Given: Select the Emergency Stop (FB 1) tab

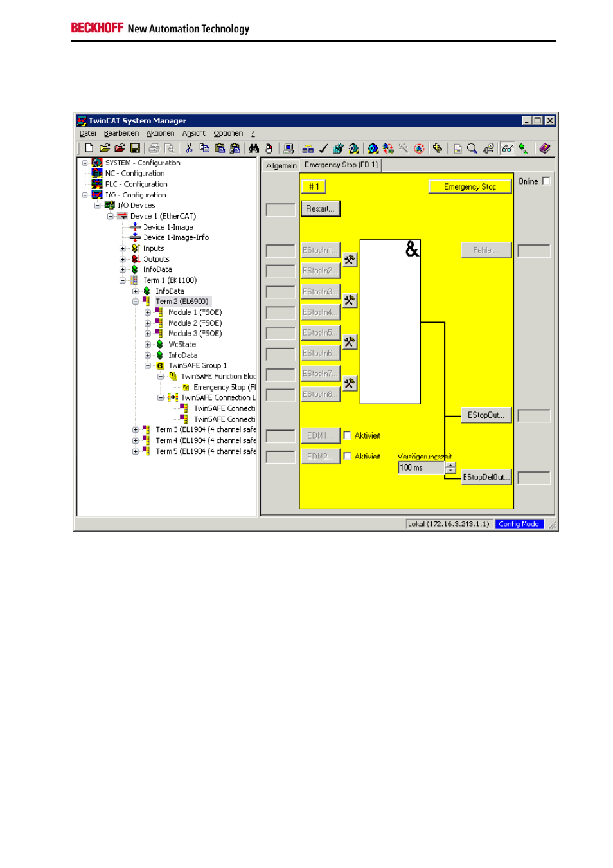Looking at the screenshot, I should 341,165.
